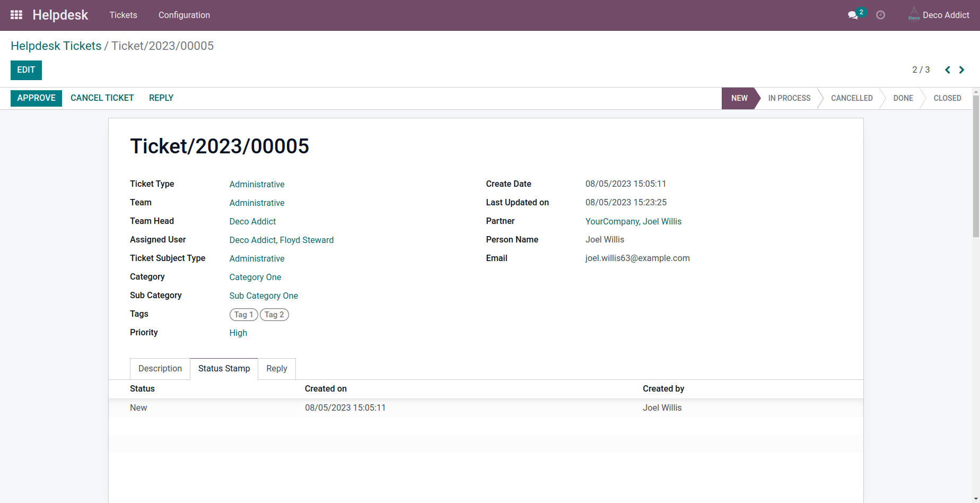980x503 pixels.
Task: Click the Edit button
Action: point(26,70)
